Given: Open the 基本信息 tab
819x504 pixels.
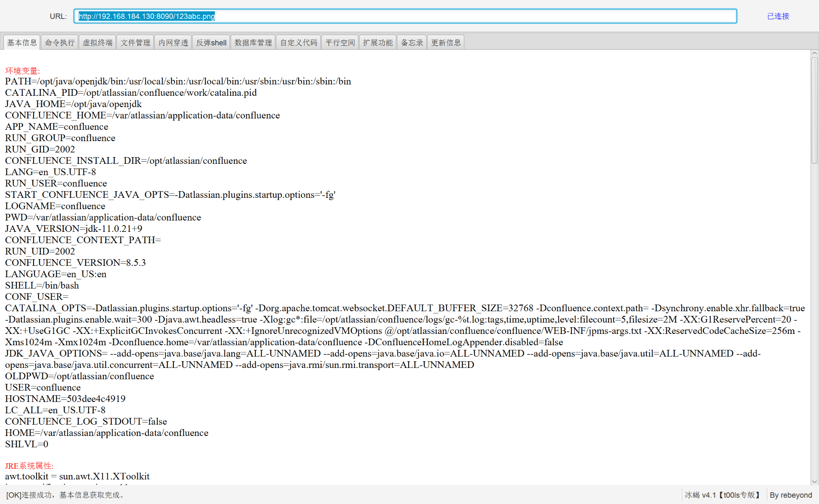Looking at the screenshot, I should 22,42.
